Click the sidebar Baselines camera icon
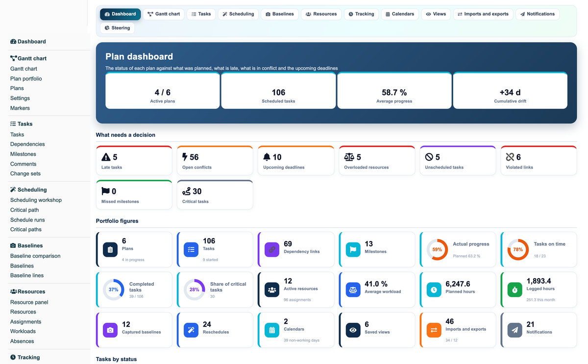The image size is (588, 364). (x=13, y=245)
